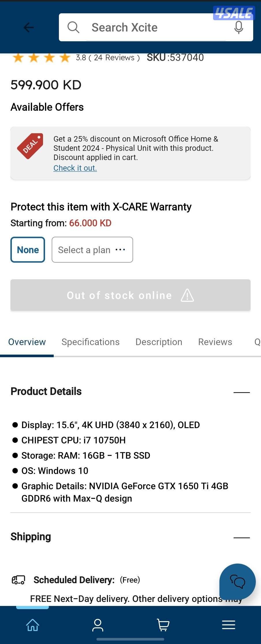
Task: Select the Overview tab
Action: tap(27, 342)
